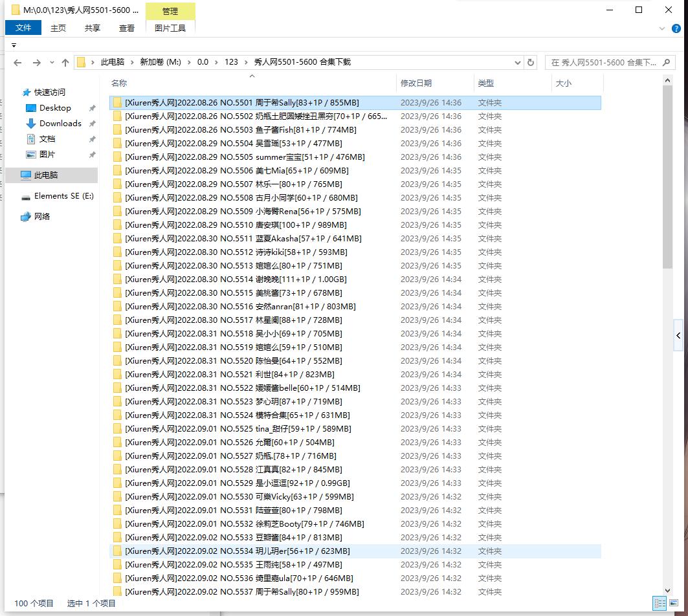
Task: Open the 图片工具 ribbon tab
Action: pos(170,28)
